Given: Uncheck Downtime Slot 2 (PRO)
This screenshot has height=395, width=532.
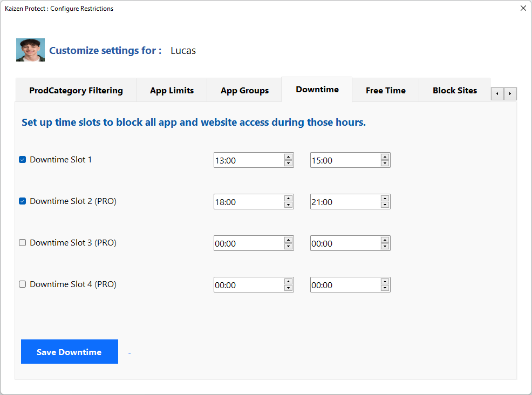Looking at the screenshot, I should pos(23,201).
